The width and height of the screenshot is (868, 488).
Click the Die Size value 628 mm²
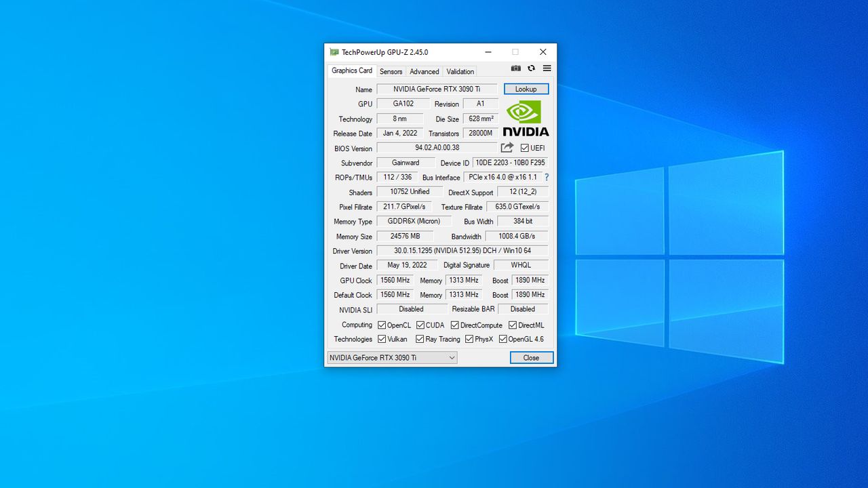coord(481,119)
